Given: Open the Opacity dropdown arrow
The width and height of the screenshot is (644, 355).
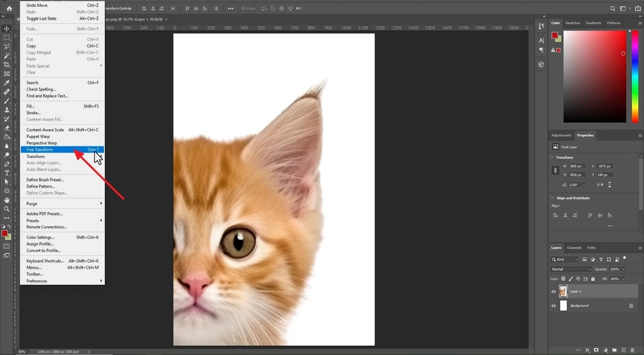Looking at the screenshot, I should click(623, 269).
